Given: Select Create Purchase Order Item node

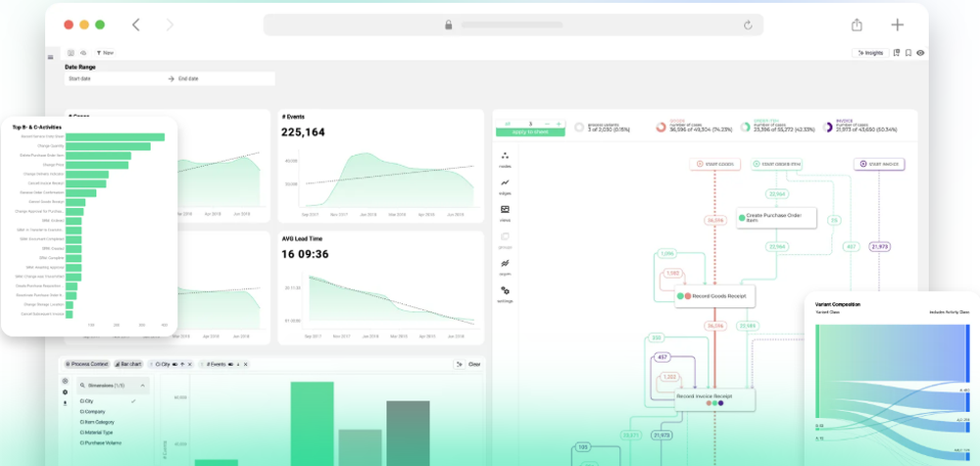Looking at the screenshot, I should [777, 218].
